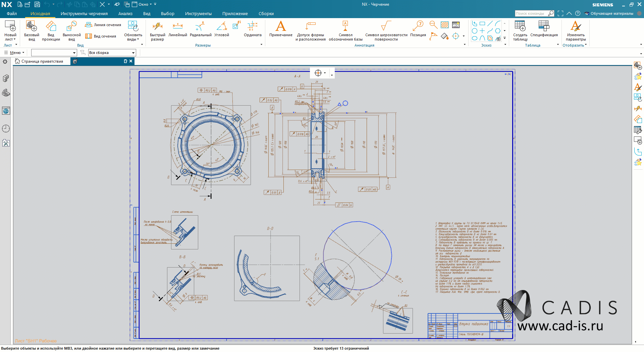Switch to Приложение ribbon tab
The image size is (644, 352).
[x=235, y=14]
